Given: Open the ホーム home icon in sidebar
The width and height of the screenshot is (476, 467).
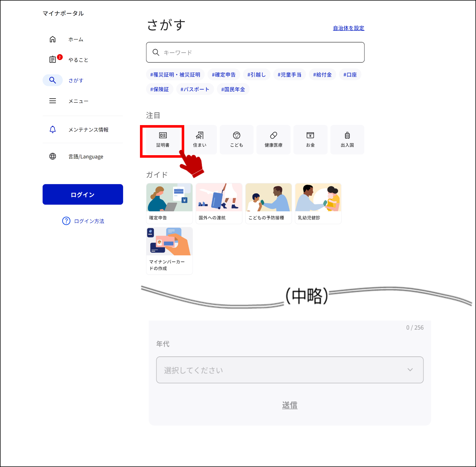Looking at the screenshot, I should click(x=52, y=39).
